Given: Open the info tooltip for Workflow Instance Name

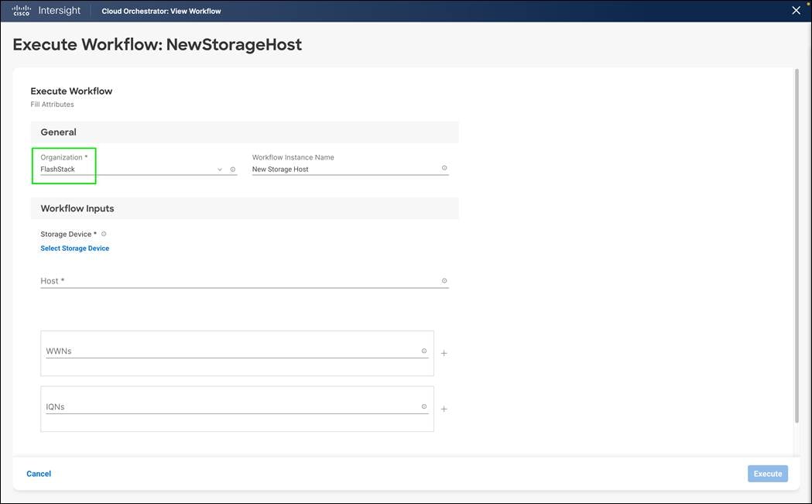Looking at the screenshot, I should point(444,166).
